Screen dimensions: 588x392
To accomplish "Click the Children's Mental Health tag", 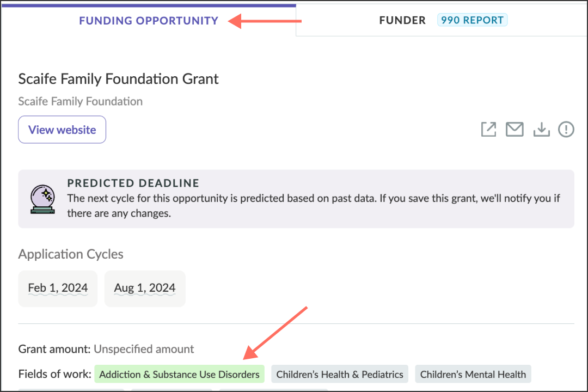I will click(473, 374).
